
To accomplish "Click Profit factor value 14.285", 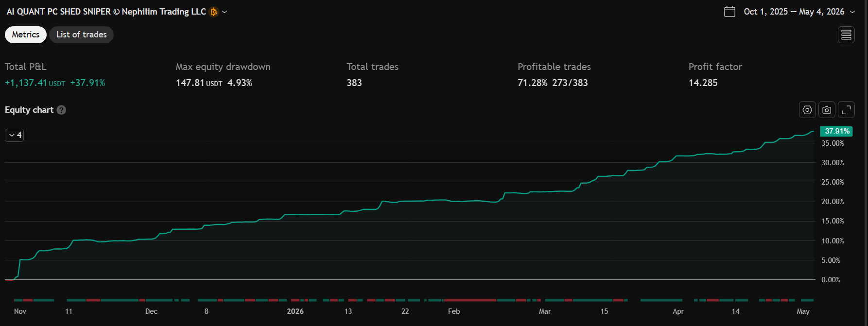I will coord(703,83).
